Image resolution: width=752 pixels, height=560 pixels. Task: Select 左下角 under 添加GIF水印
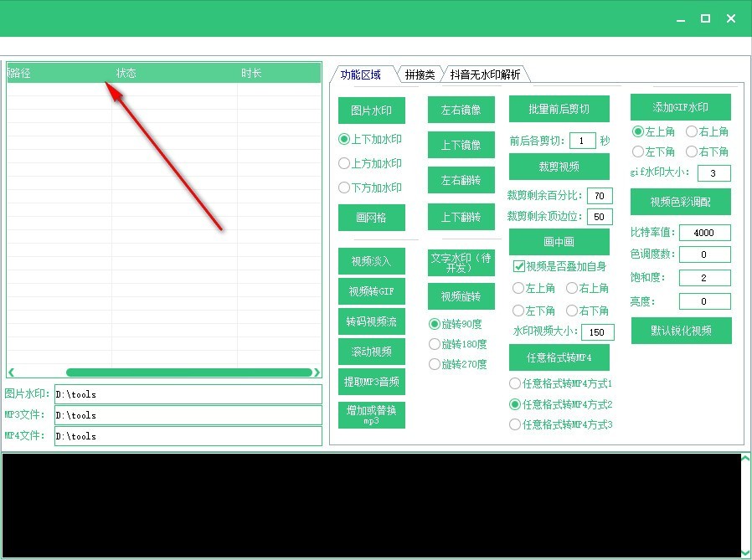coord(653,152)
